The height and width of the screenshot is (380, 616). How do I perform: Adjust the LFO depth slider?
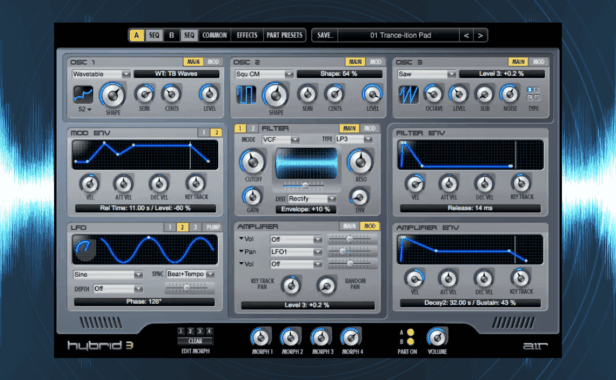(x=189, y=288)
